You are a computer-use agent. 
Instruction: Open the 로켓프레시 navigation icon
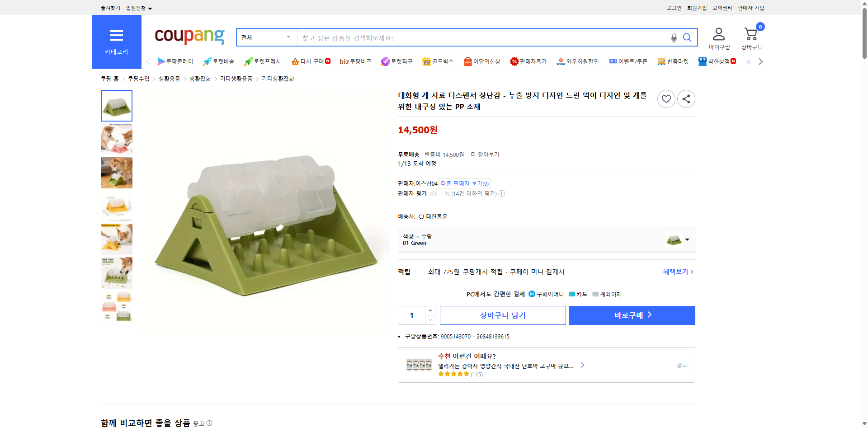pyautogui.click(x=248, y=61)
